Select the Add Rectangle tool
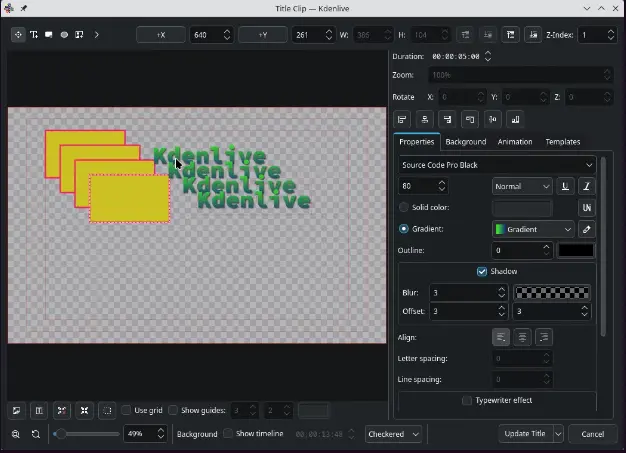The width and height of the screenshot is (626, 453). pyautogui.click(x=49, y=35)
